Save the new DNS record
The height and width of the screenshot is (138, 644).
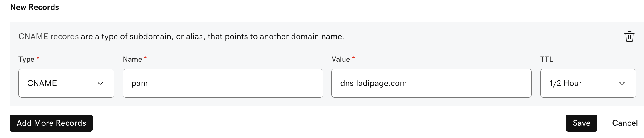581,123
